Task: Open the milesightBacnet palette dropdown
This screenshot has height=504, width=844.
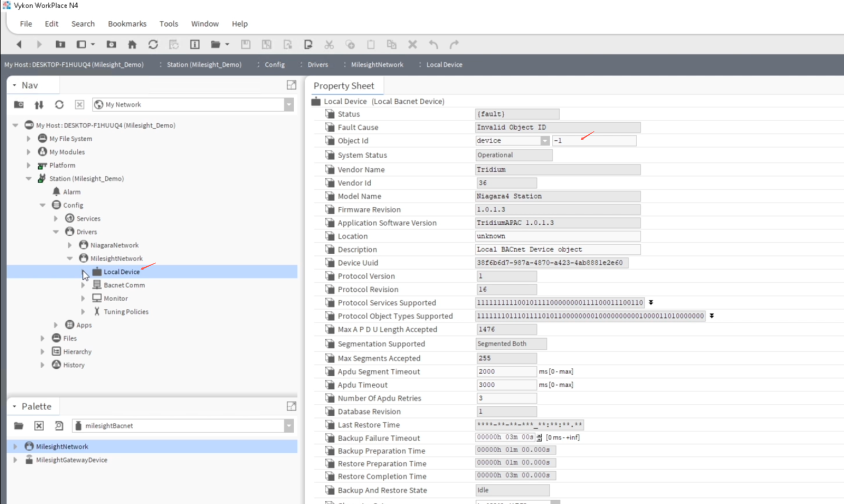Action: 289,426
